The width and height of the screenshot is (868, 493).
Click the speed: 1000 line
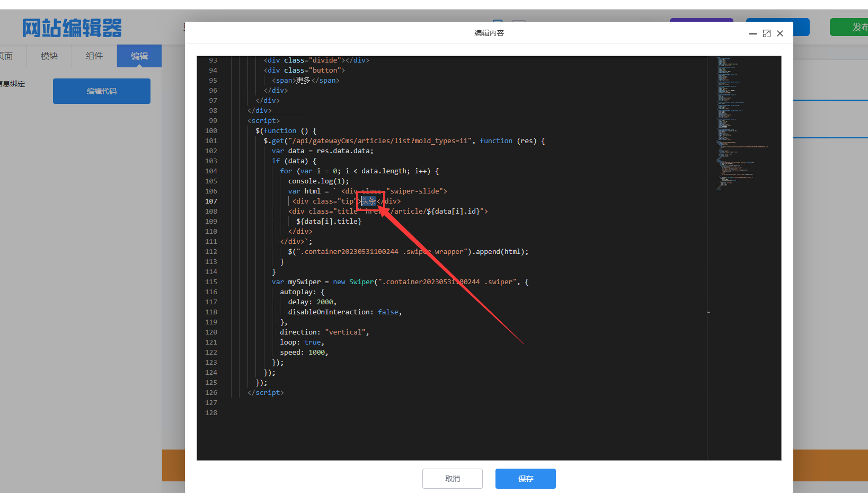pos(304,353)
